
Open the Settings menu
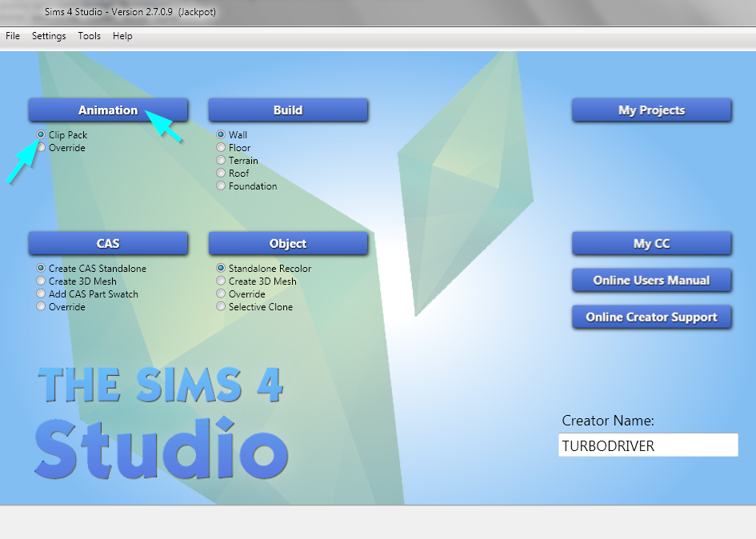coord(49,36)
